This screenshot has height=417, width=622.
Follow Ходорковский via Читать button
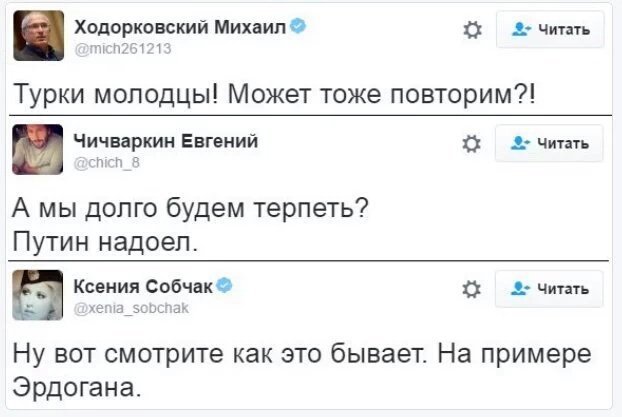tap(550, 29)
